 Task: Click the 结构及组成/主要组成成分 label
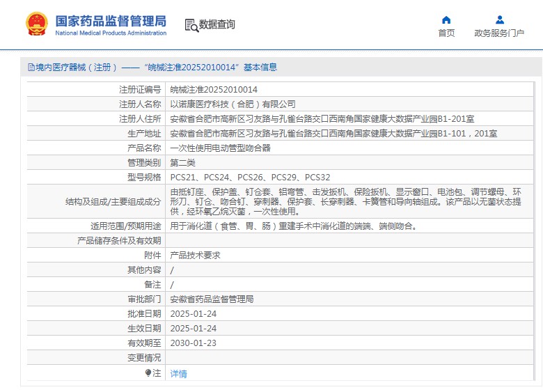[x=113, y=201]
